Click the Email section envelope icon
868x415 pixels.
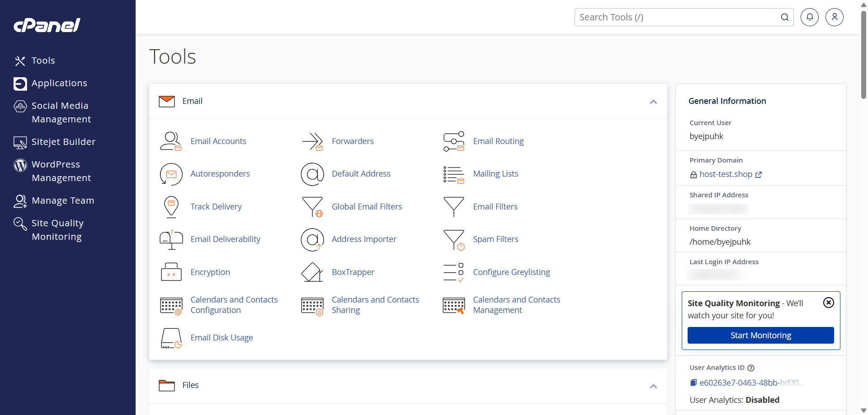pyautogui.click(x=167, y=102)
